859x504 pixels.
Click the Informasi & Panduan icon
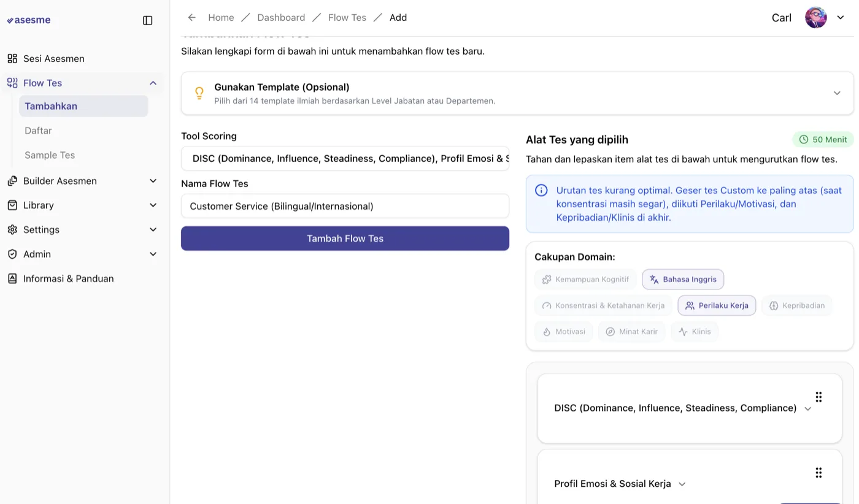tap(12, 279)
